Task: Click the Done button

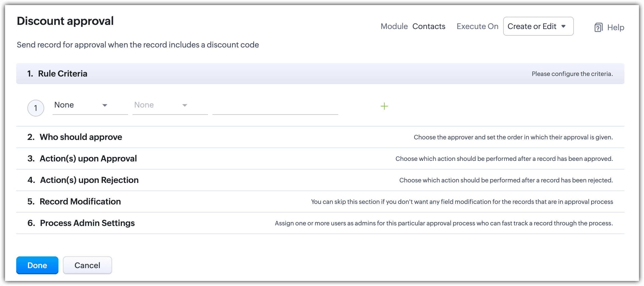Action: pyautogui.click(x=37, y=265)
